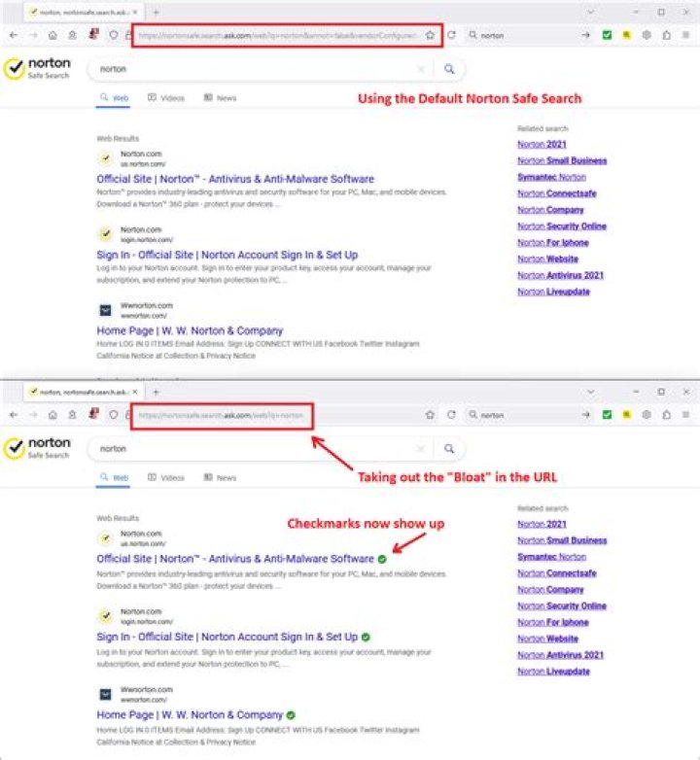Click Norton 2021 related search in top window

click(542, 145)
